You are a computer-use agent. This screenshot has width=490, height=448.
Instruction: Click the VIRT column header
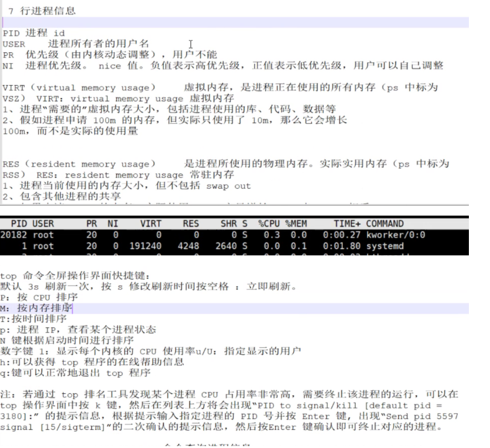click(151, 224)
